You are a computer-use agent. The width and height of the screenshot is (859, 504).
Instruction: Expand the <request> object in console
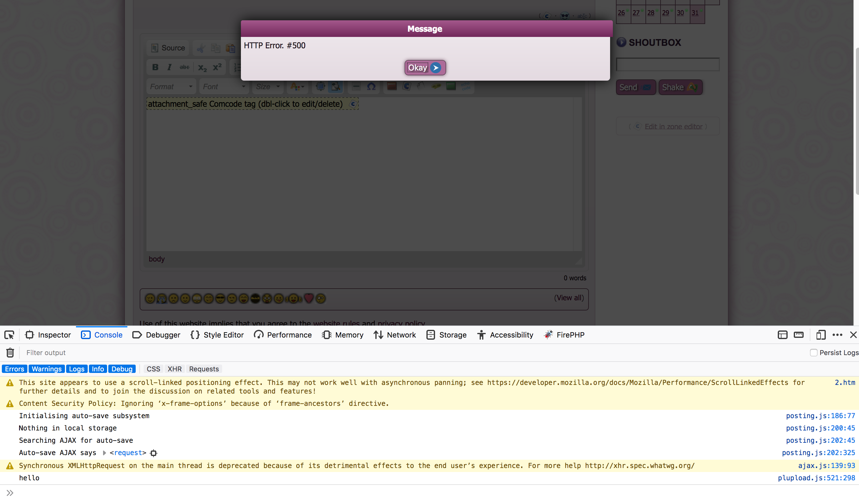[105, 453]
